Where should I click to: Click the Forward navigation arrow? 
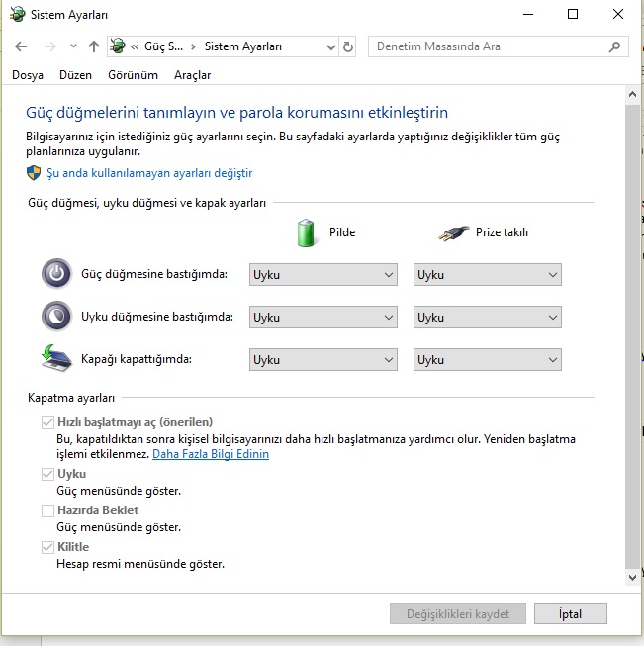click(49, 46)
